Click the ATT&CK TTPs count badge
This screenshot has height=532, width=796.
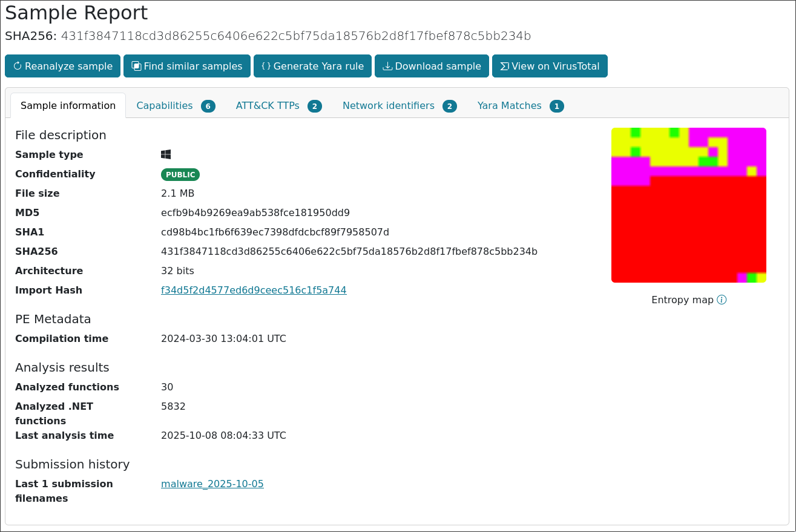[315, 106]
